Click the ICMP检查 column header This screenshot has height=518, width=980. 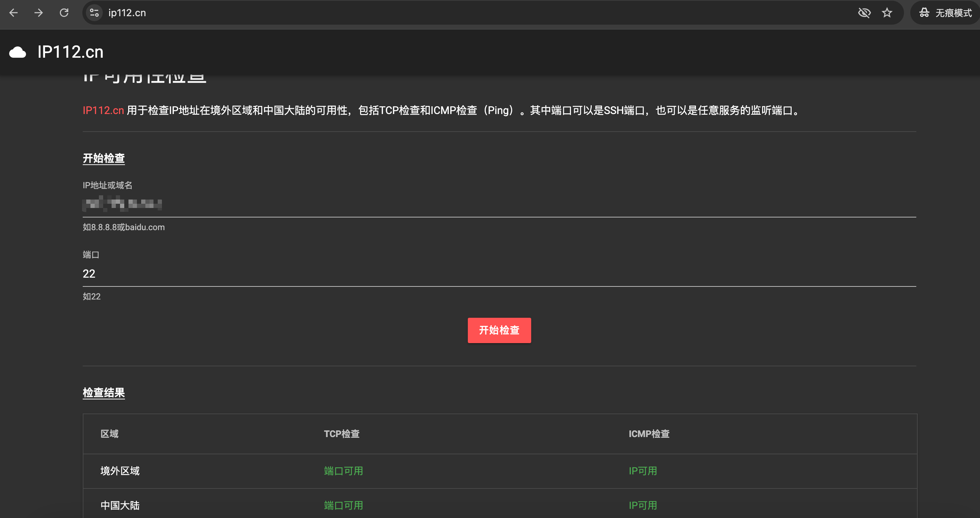(649, 434)
